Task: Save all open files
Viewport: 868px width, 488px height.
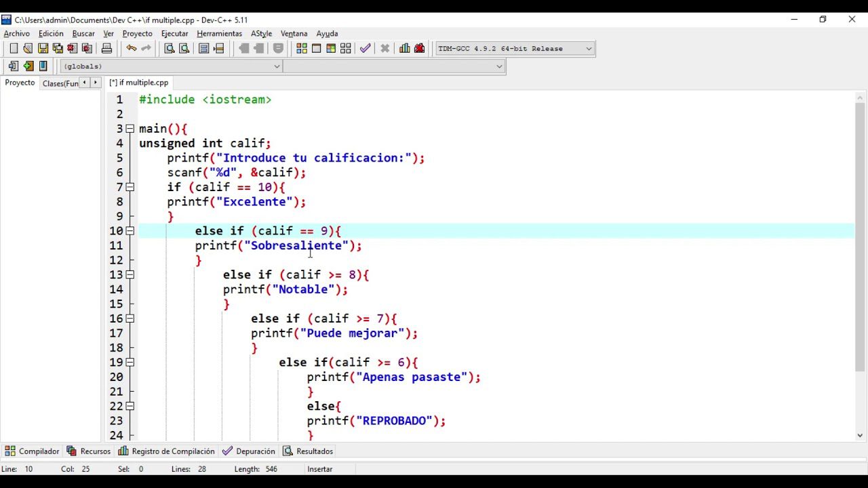Action: [x=58, y=48]
